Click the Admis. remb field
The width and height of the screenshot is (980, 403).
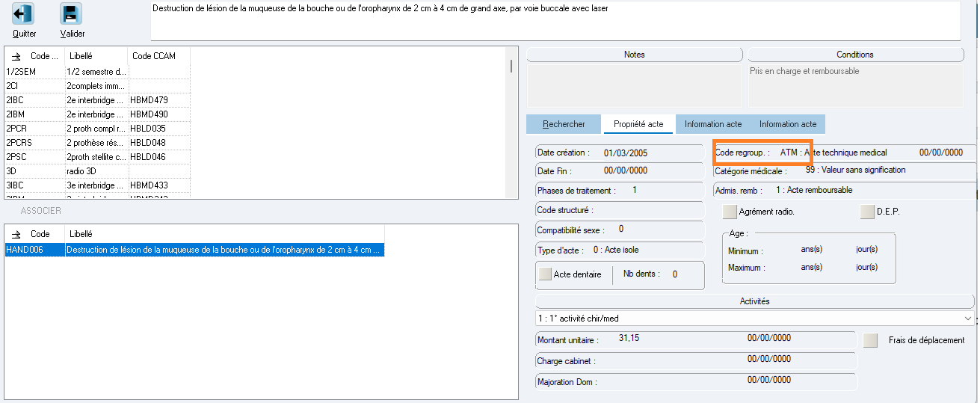pyautogui.click(x=845, y=191)
